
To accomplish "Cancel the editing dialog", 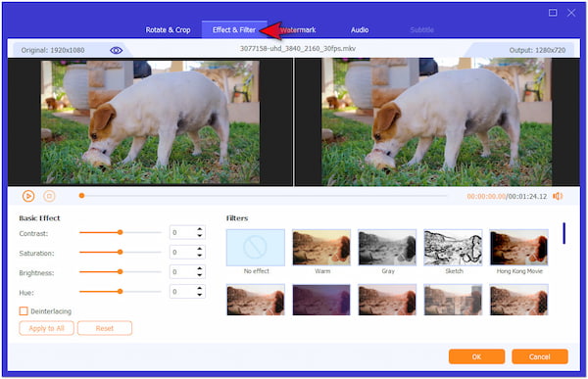I will click(x=540, y=356).
